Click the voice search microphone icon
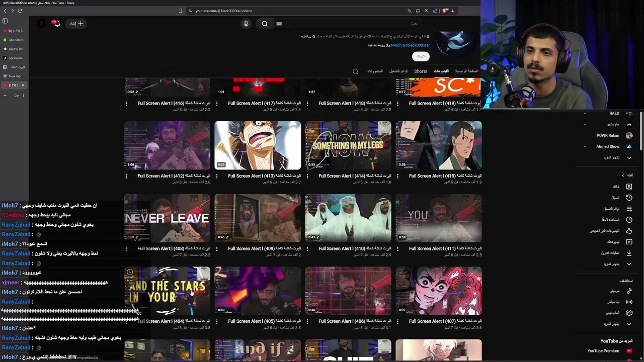 coord(246,23)
